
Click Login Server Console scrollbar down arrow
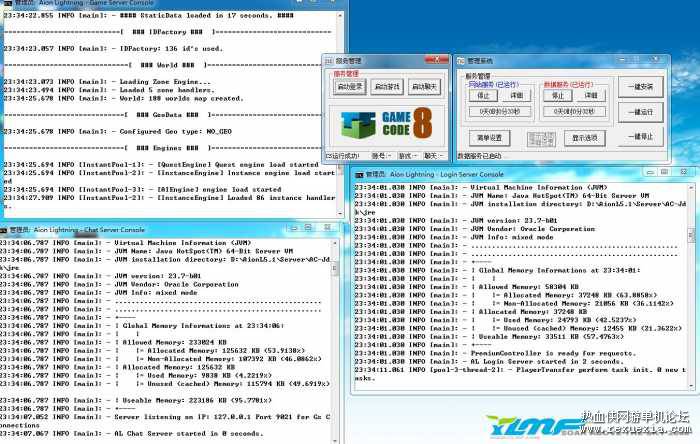[x=692, y=385]
